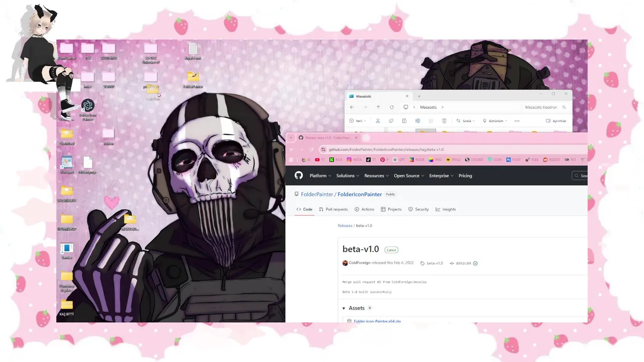Open new browser tab button
Image resolution: width=644 pixels, height=362 pixels.
366,138
